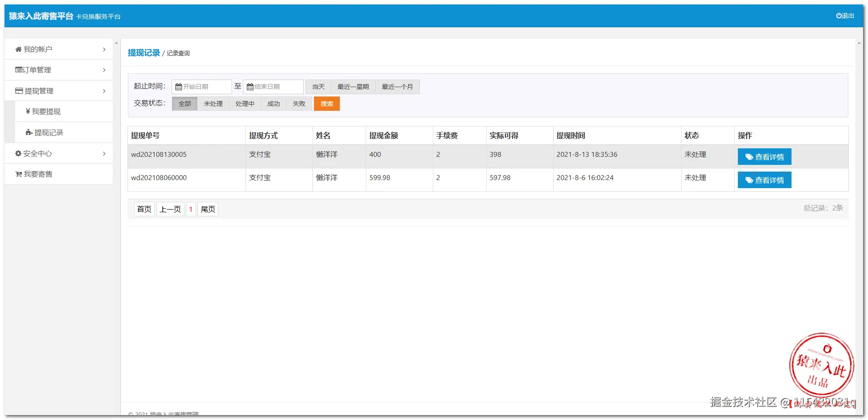
Task: Click the calendar icon in 结束日期 field
Action: pyautogui.click(x=250, y=87)
